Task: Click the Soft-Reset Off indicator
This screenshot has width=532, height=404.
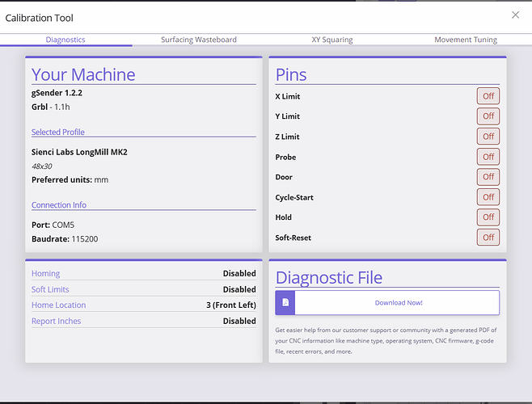Action: point(488,238)
